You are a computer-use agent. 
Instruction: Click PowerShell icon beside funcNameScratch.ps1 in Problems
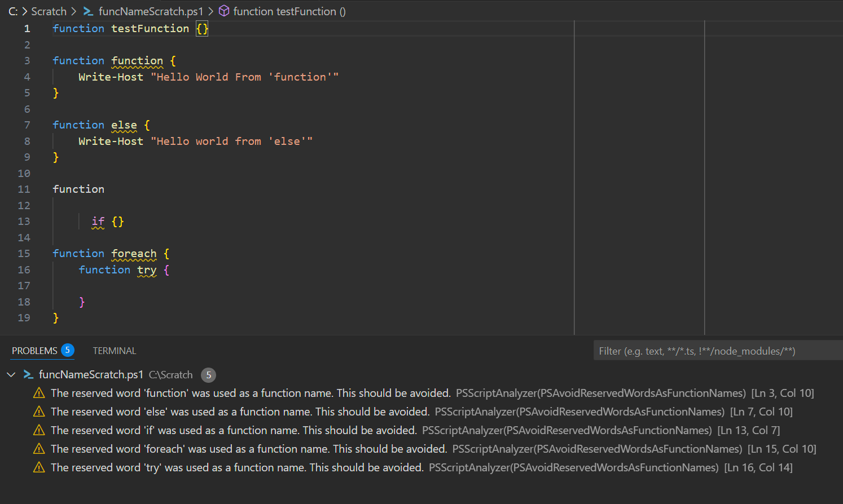[28, 374]
